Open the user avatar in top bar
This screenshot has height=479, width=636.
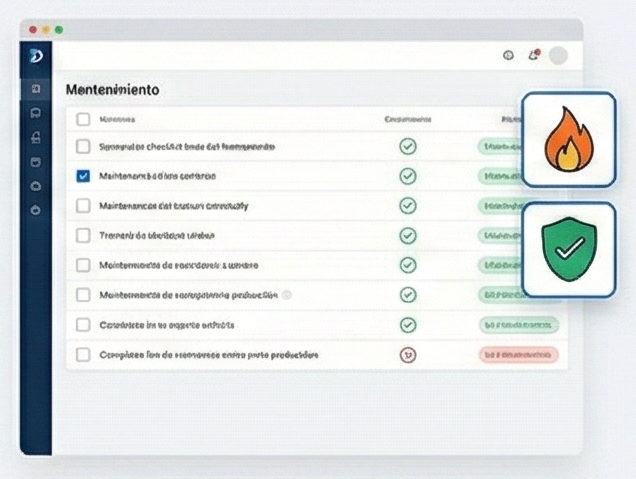[558, 55]
